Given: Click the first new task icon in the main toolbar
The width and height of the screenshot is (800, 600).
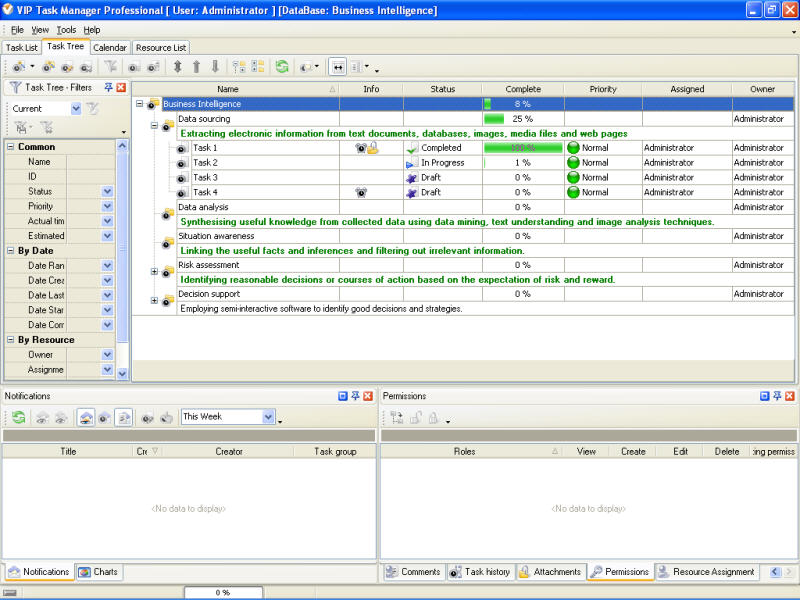Looking at the screenshot, I should (x=19, y=66).
